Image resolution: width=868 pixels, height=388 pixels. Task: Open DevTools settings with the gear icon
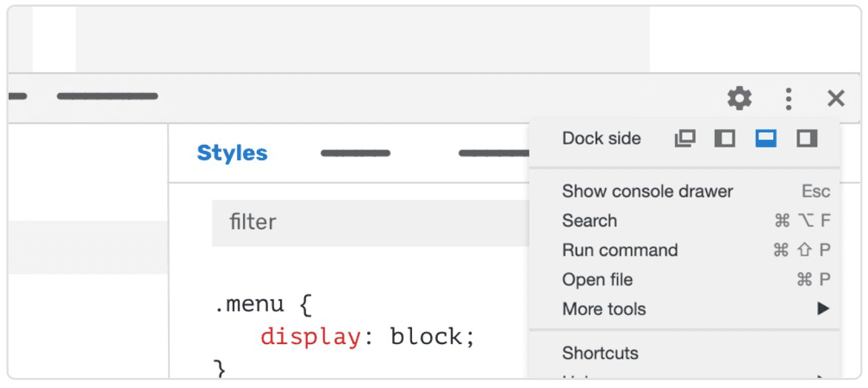tap(739, 99)
